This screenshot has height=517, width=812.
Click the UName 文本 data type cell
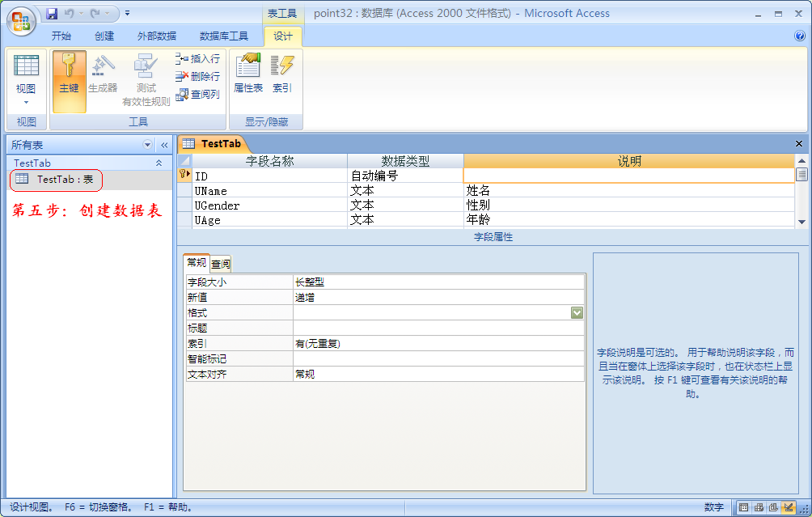405,191
